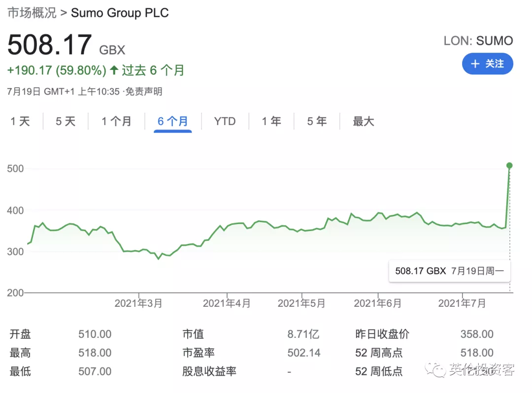Click the 关注 follow button
The image size is (532, 393).
click(488, 64)
